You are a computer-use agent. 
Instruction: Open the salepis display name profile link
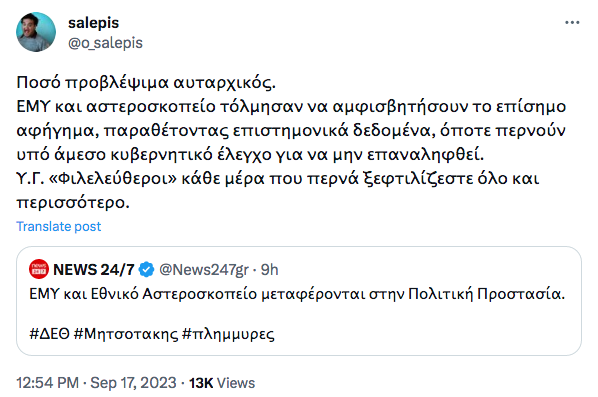click(93, 23)
